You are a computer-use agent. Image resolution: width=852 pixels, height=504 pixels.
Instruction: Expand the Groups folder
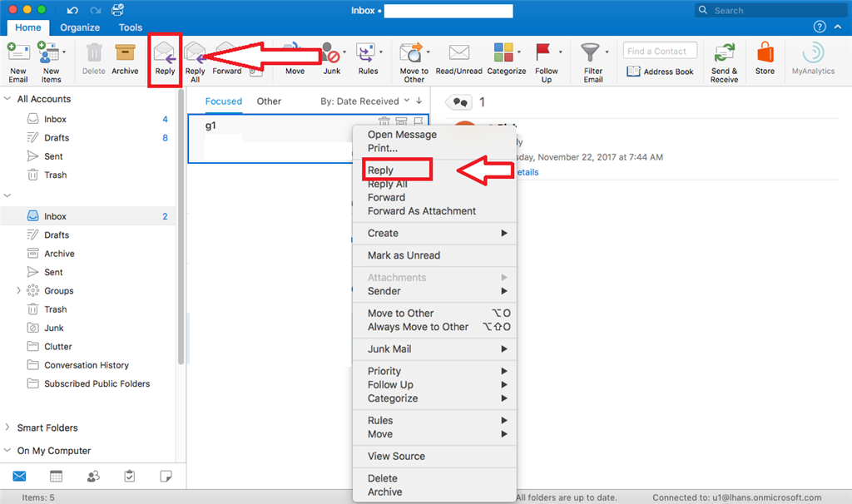click(x=18, y=290)
